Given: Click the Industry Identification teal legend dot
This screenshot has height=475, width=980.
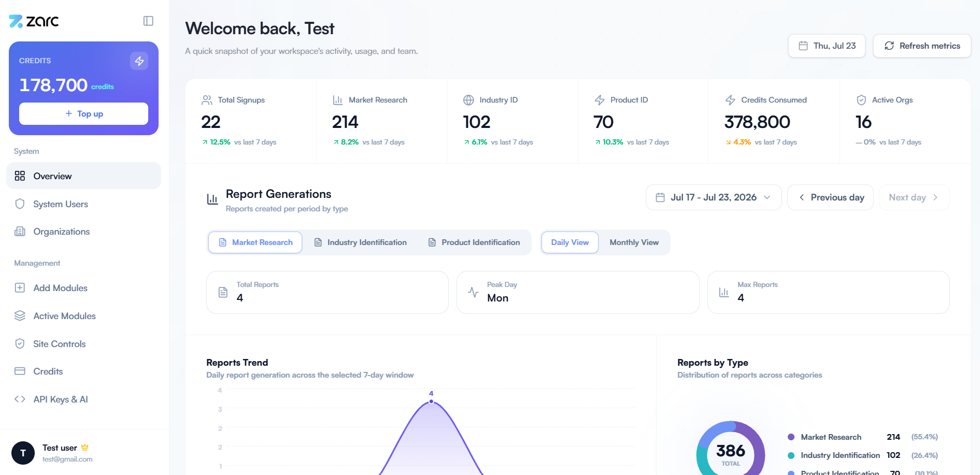Looking at the screenshot, I should pos(791,455).
